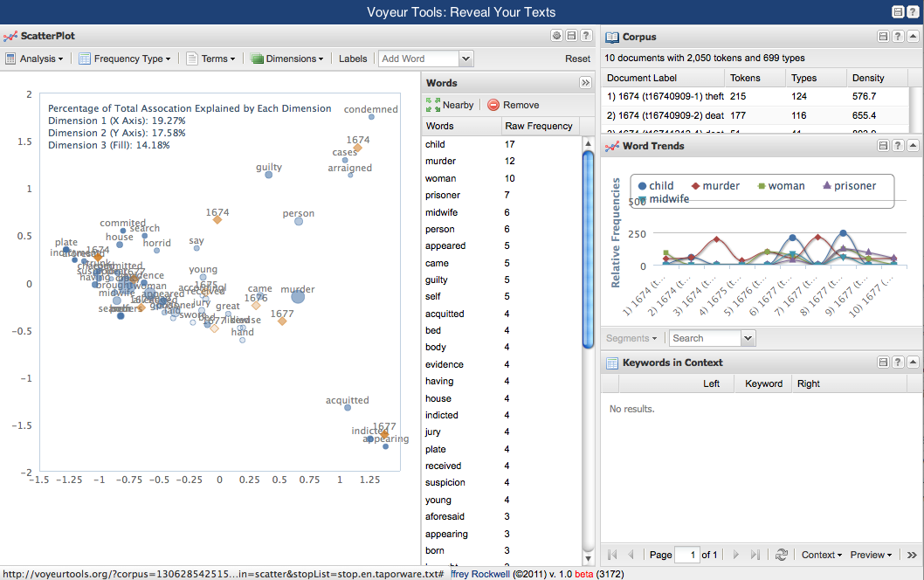Screen dimensions: 924x580
Task: Click the Search field in Word Trends
Action: pos(706,338)
